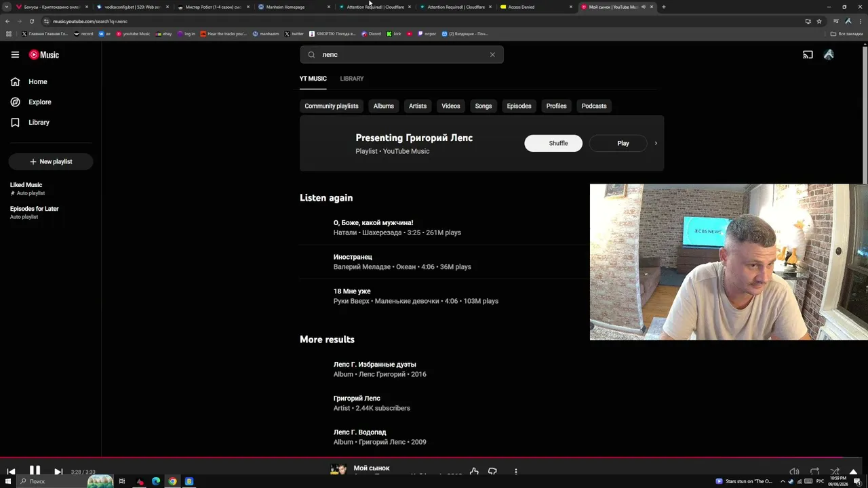Filter results by Episodes
This screenshot has width=868, height=488.
519,106
